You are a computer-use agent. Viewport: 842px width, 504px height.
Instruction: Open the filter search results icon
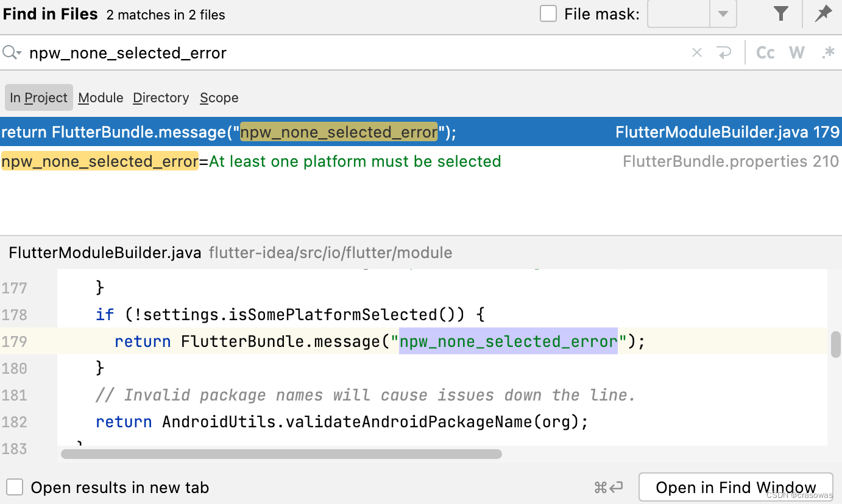click(x=781, y=14)
